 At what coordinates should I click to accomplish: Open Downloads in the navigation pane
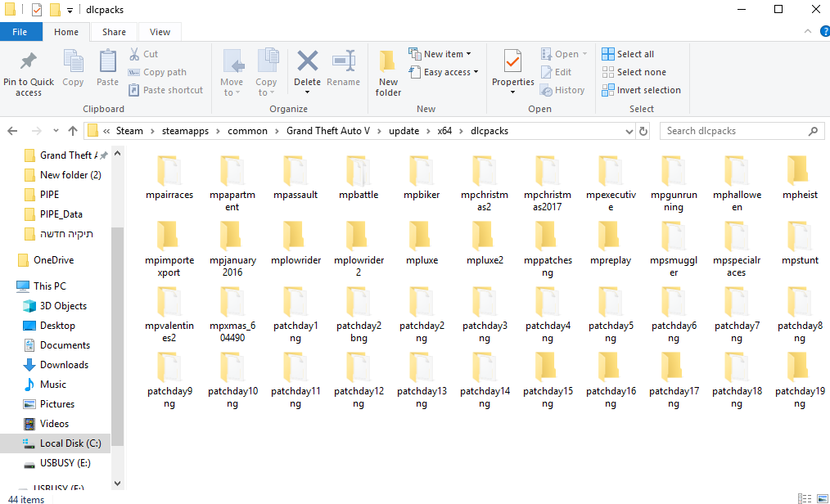click(64, 365)
